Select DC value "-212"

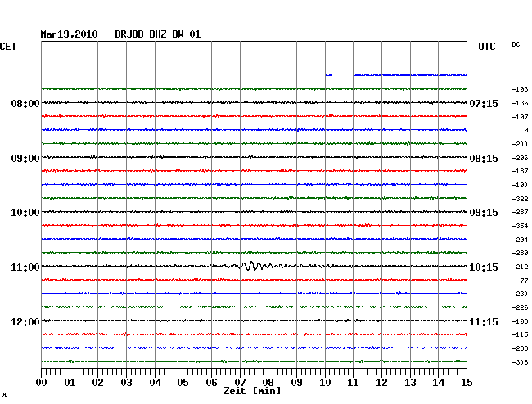click(520, 267)
